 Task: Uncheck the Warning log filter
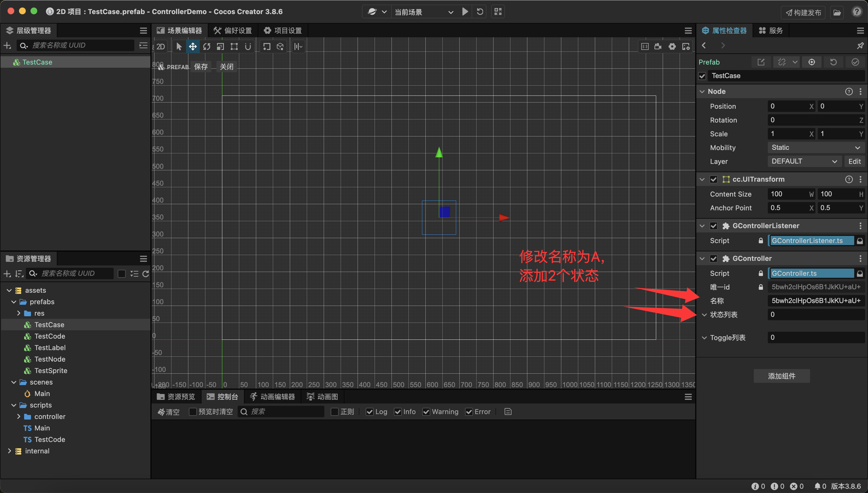(x=426, y=412)
